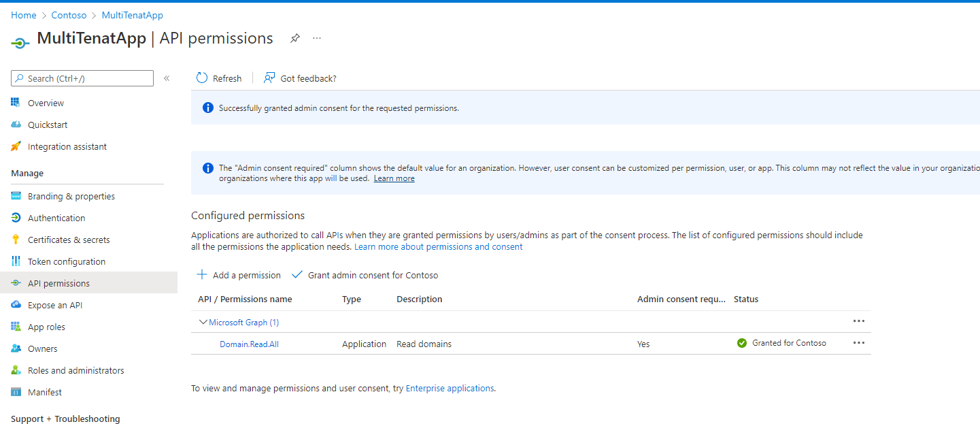Open the ellipsis menu next to the title
The height and width of the screenshot is (424, 980).
[317, 39]
